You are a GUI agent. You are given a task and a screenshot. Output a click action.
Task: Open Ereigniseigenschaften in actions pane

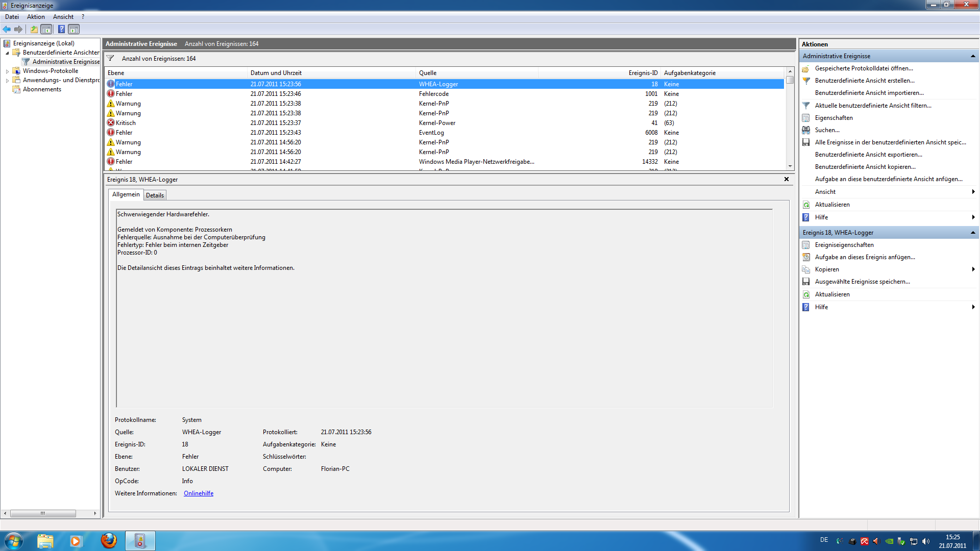844,245
